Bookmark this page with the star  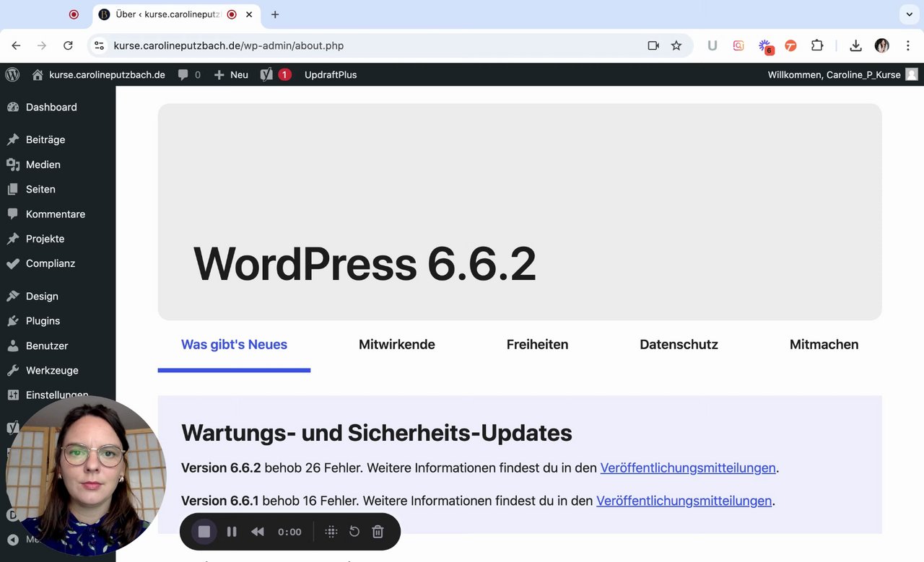676,45
